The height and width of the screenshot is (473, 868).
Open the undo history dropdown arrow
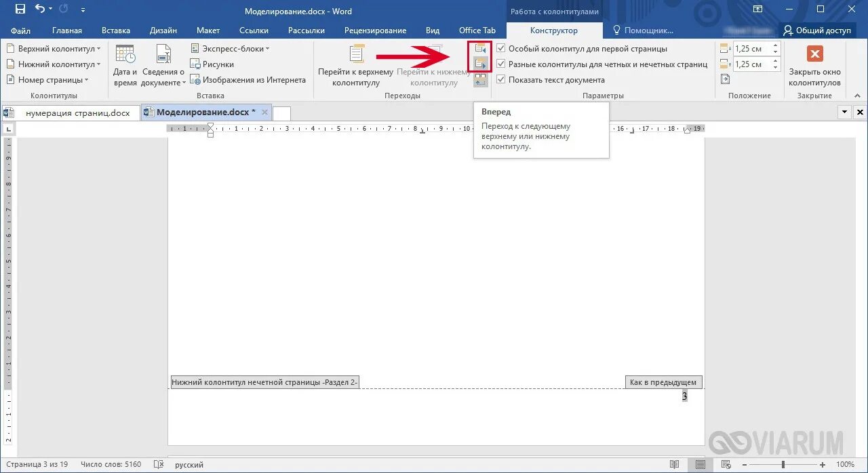pyautogui.click(x=51, y=10)
